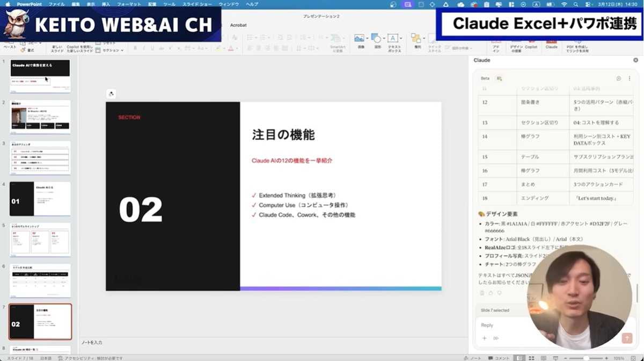Select the 図形 (Shapes) insert icon
The image size is (644, 361).
click(376, 37)
